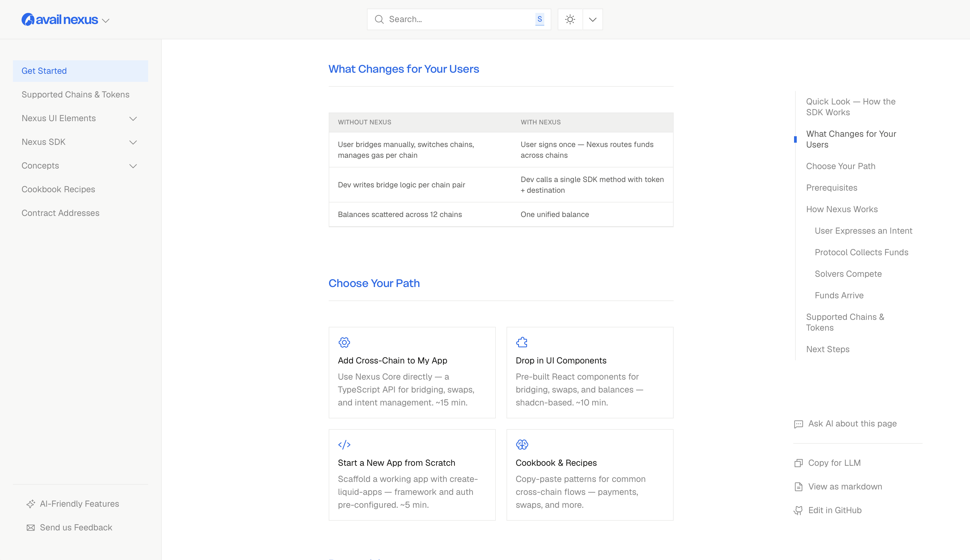The width and height of the screenshot is (970, 560).
Task: Open Nexus UI Elements sidebar section
Action: (x=58, y=118)
